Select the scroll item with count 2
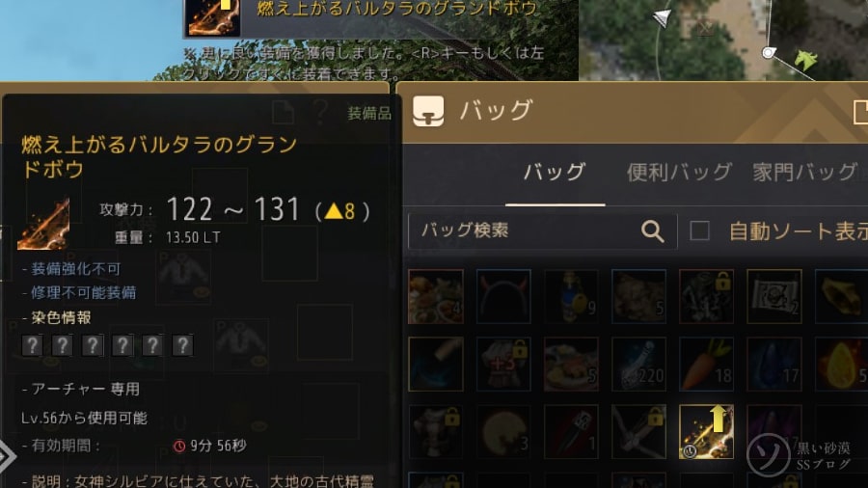Image resolution: width=868 pixels, height=488 pixels. tap(773, 297)
